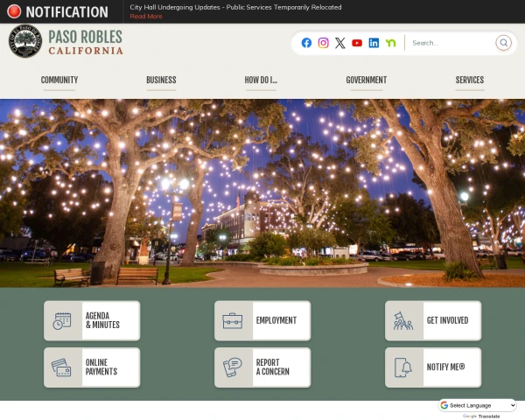Click the LinkedIn icon

click(x=374, y=43)
